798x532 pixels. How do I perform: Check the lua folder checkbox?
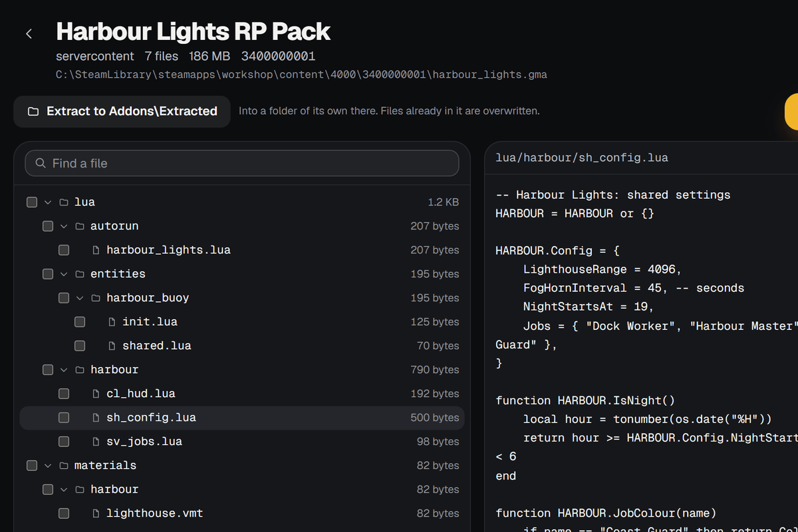32,202
